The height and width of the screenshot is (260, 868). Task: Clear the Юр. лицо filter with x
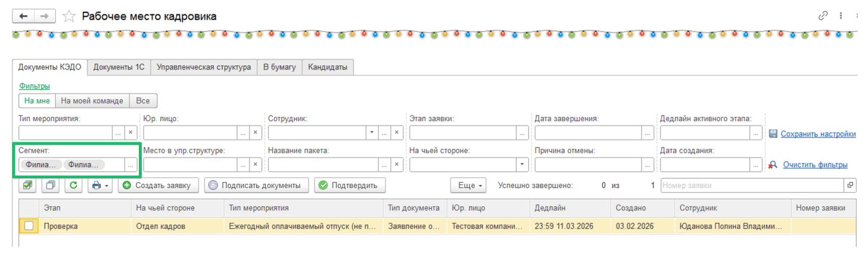pyautogui.click(x=256, y=133)
